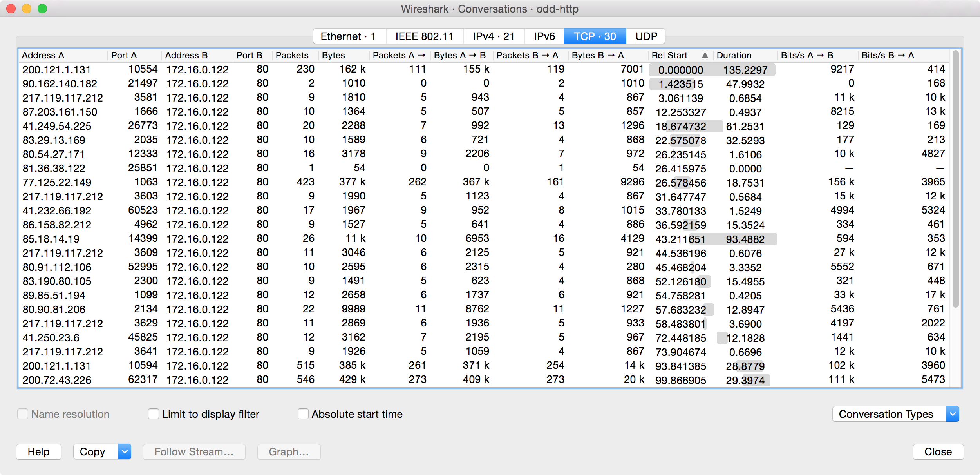Click port 3581 of 217.119.117.212
Screen dimensions: 980x475
146,97
